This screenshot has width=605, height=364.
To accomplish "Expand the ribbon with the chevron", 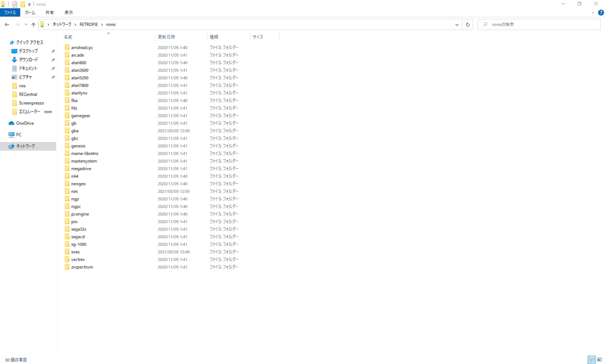I will coord(593,13).
